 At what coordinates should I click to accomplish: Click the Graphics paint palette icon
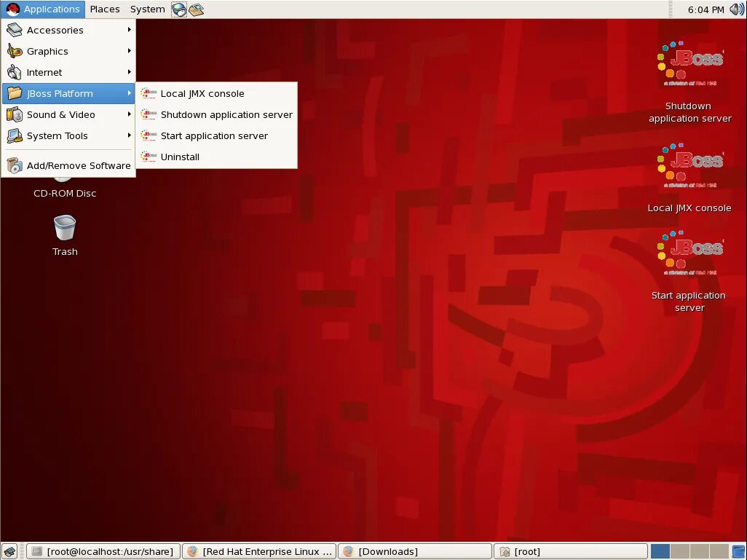click(15, 51)
